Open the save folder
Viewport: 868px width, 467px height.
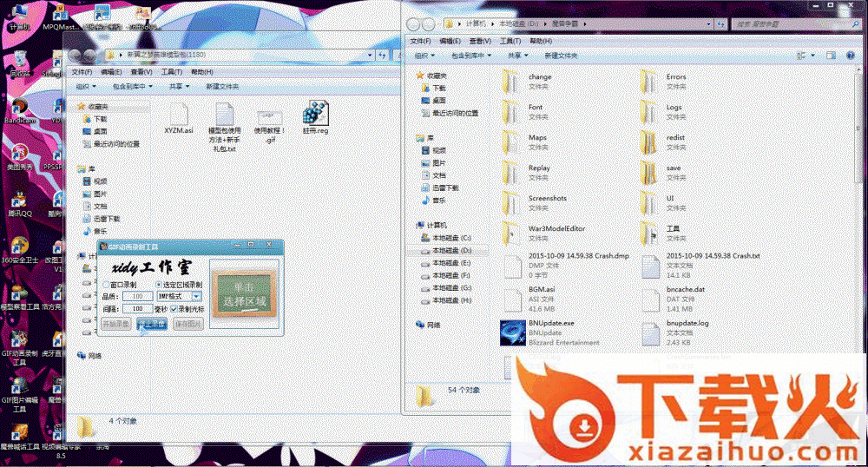[661, 173]
